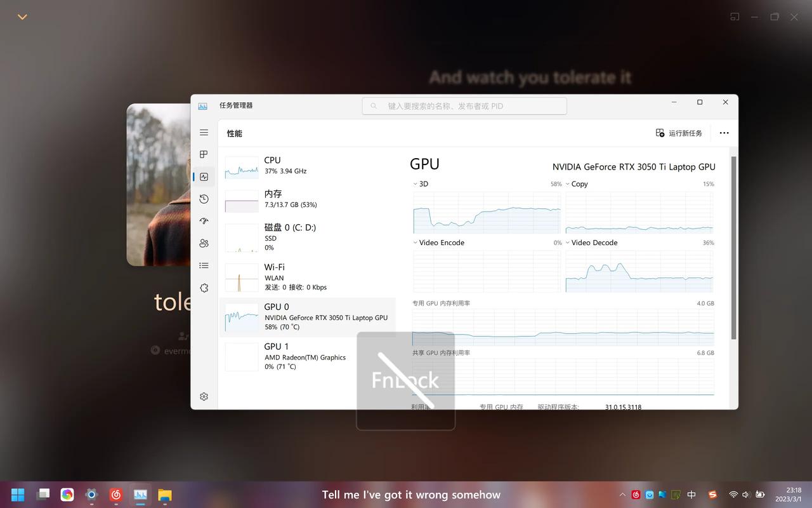Open the Video Decode graph dropdown
Screen dimensions: 812x508
pos(567,243)
